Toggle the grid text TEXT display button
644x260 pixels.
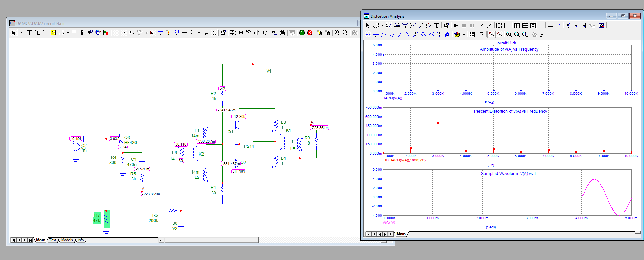(116, 33)
